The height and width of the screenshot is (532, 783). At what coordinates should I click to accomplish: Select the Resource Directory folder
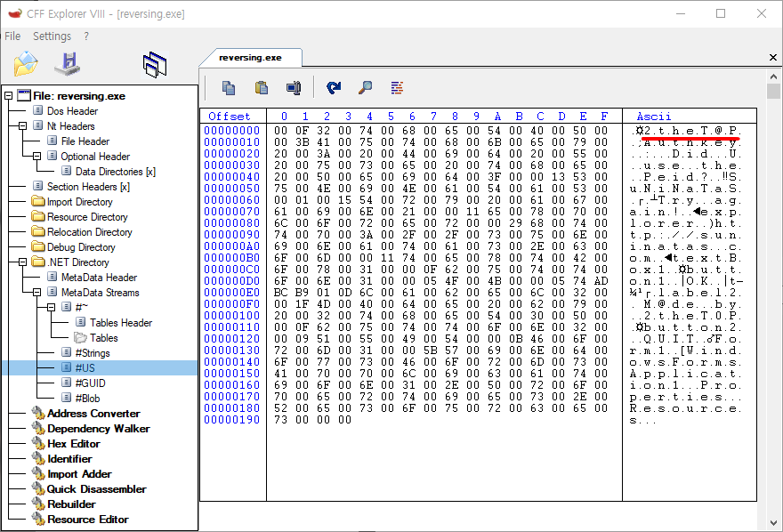pyautogui.click(x=87, y=216)
